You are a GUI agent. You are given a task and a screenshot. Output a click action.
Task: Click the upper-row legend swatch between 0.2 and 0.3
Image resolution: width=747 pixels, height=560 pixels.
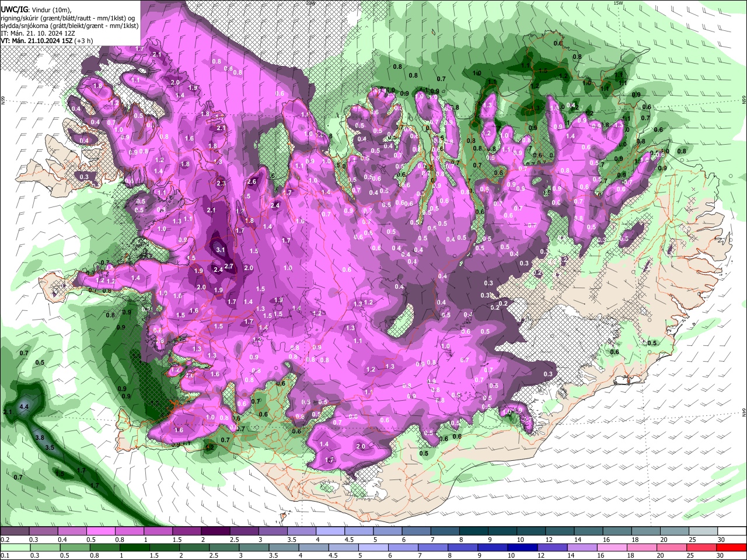[x=15, y=531]
